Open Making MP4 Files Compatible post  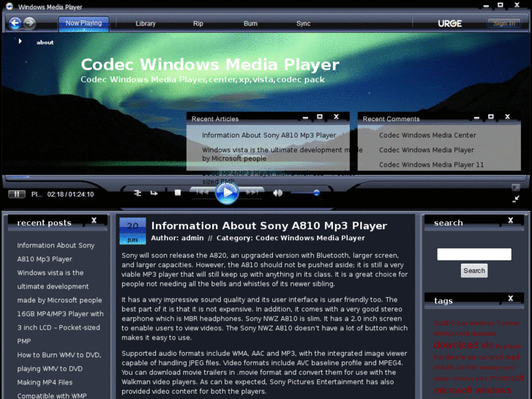point(51,389)
